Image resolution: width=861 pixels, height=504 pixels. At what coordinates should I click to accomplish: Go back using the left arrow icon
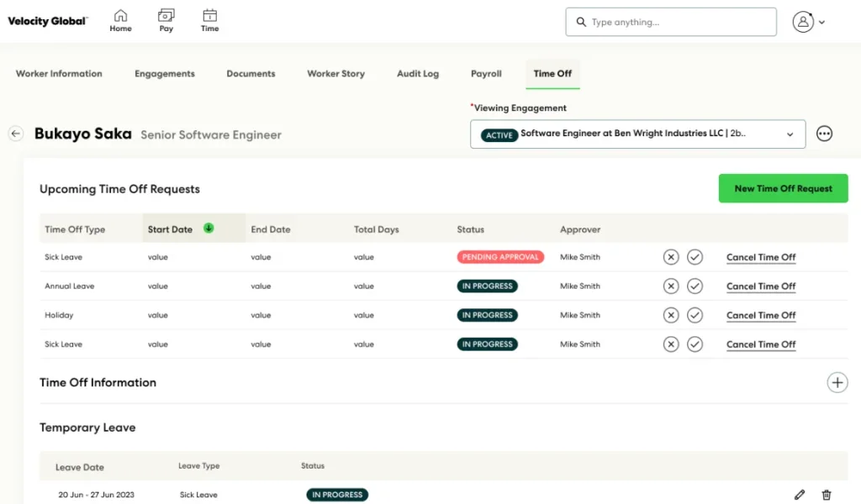point(16,134)
